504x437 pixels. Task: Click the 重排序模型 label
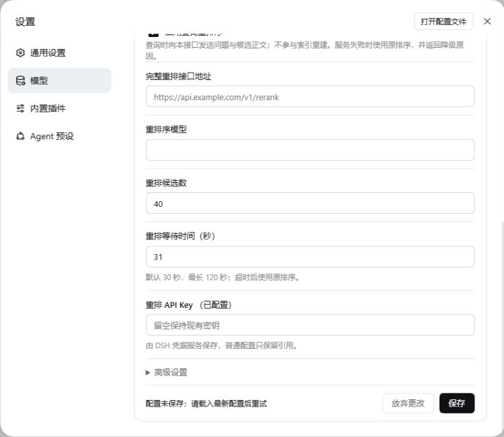(166, 130)
